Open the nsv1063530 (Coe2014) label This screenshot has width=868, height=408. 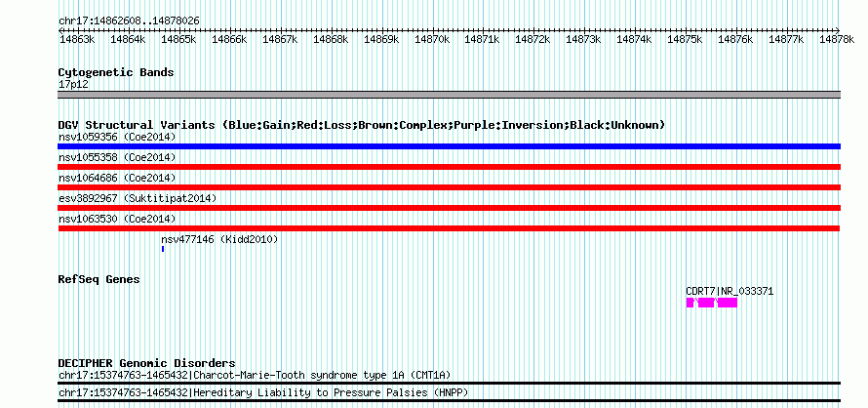coord(117,219)
